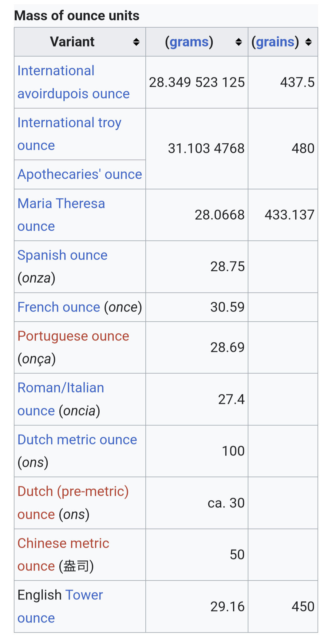Follow the Dutch metric ounce link

77,440
